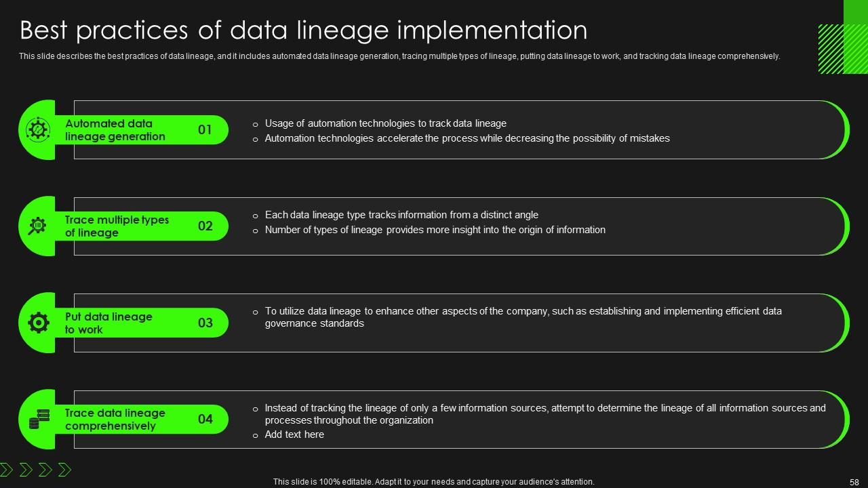The image size is (868, 488).
Task: Click the green chevron arrows at bottom left
Action: [x=35, y=469]
